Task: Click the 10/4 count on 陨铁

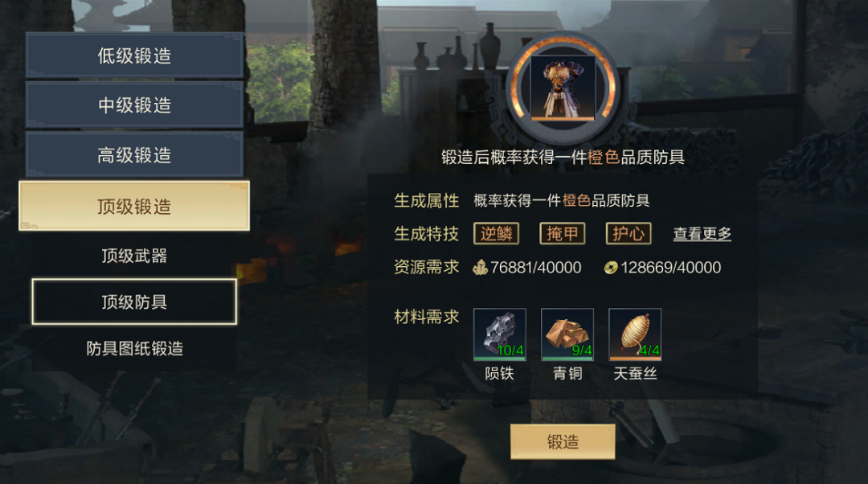Action: click(510, 351)
